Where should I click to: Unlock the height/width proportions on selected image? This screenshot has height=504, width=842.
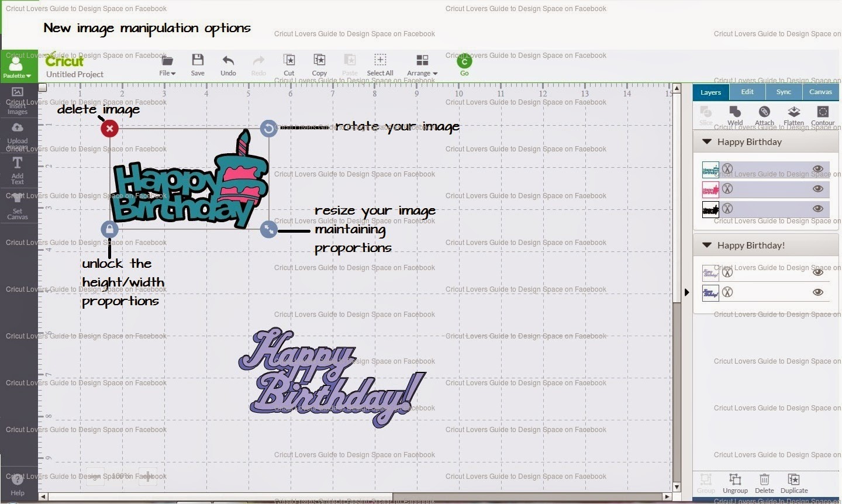pos(109,229)
